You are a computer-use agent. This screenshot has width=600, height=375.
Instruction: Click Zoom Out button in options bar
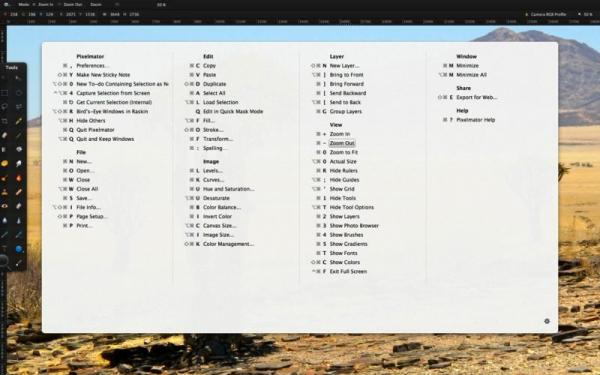[73, 5]
